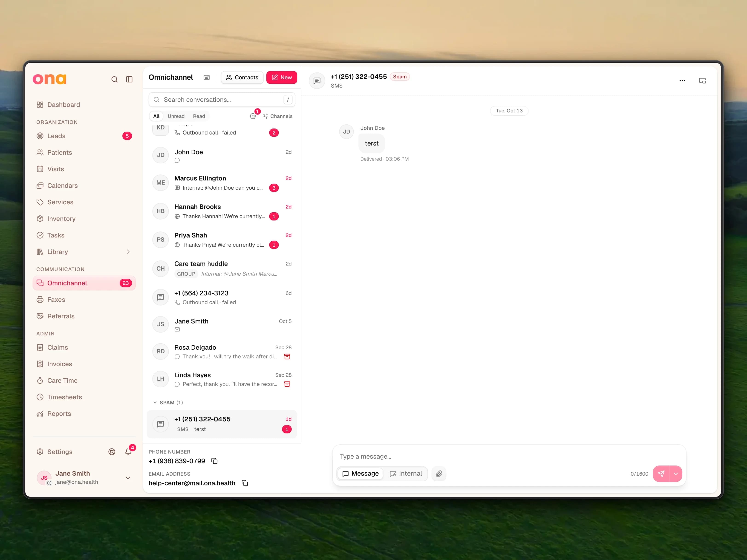Screen dimensions: 747x560
Task: Open help and support lifebuoy icon
Action: pyautogui.click(x=112, y=452)
